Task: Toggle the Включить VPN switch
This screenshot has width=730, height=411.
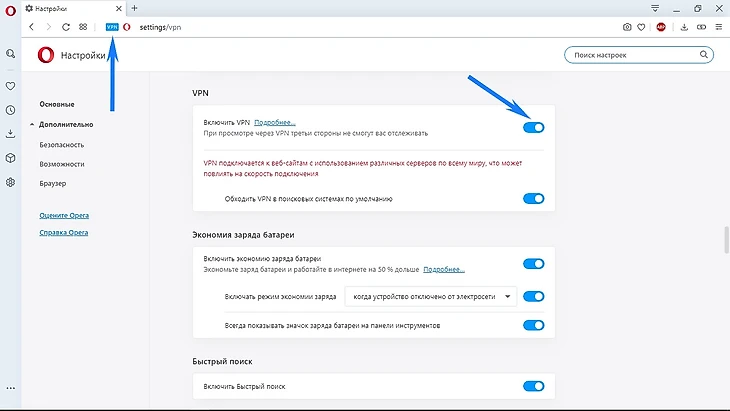Action: (x=534, y=128)
